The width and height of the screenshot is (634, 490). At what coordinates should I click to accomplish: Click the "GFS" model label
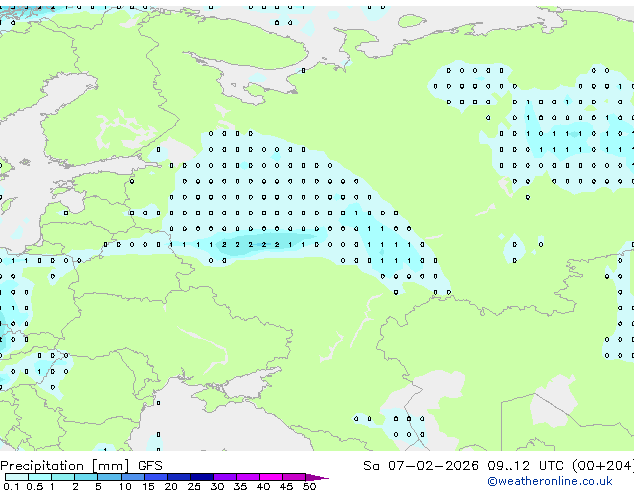point(150,466)
